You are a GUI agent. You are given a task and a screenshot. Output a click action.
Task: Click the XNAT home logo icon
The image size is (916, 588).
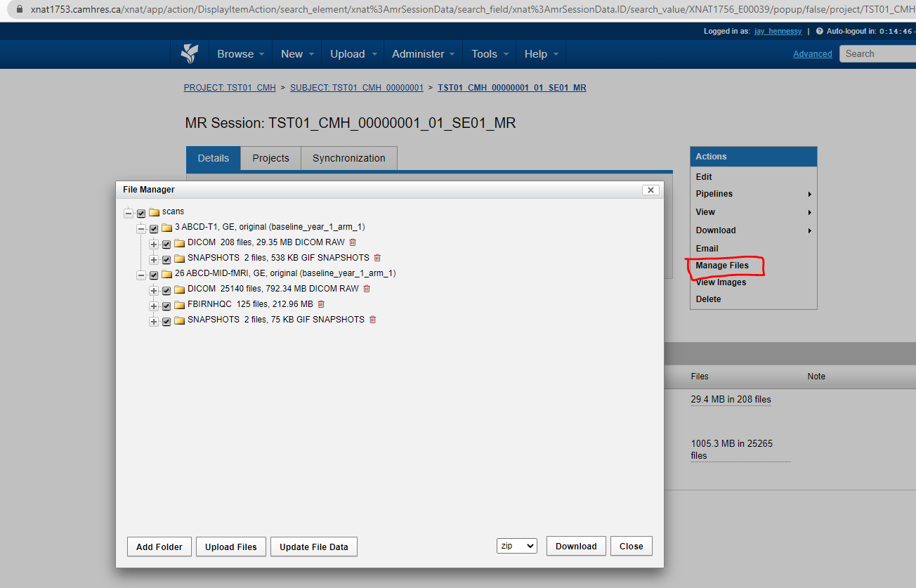click(x=190, y=54)
